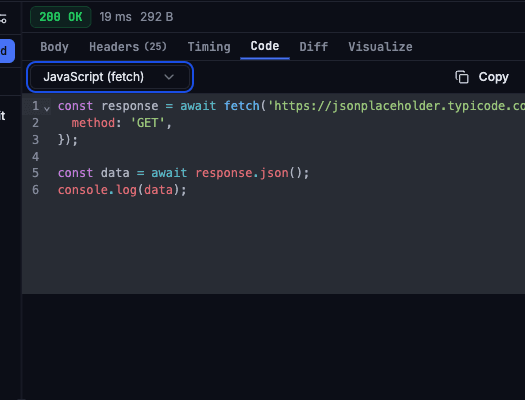Click the console.log(data) line
525x400 pixels.
tap(122, 190)
